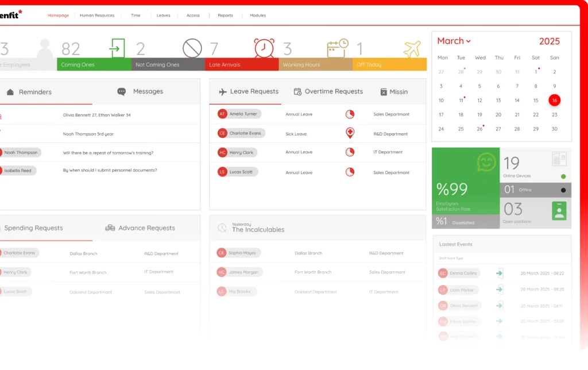
Task: Open the Human Resources menu
Action: click(97, 16)
